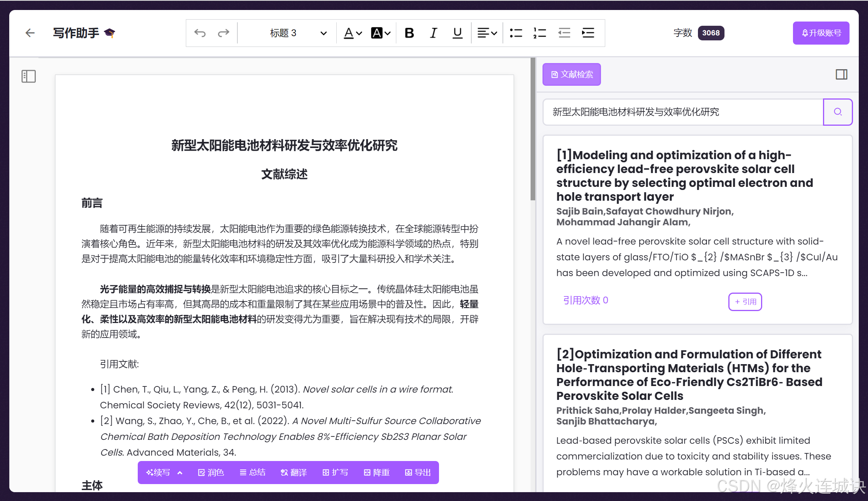The height and width of the screenshot is (501, 868).
Task: Decrease paragraph indent
Action: pyautogui.click(x=564, y=33)
